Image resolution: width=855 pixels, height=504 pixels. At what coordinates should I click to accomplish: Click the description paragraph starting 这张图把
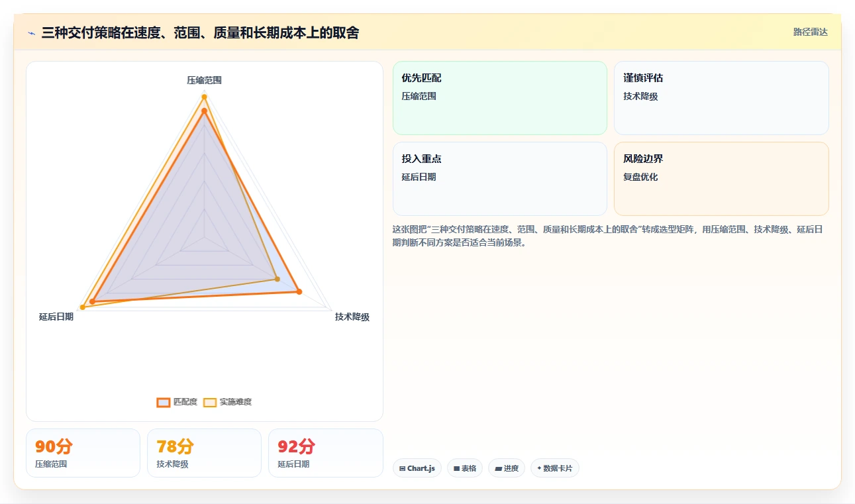coord(608,236)
